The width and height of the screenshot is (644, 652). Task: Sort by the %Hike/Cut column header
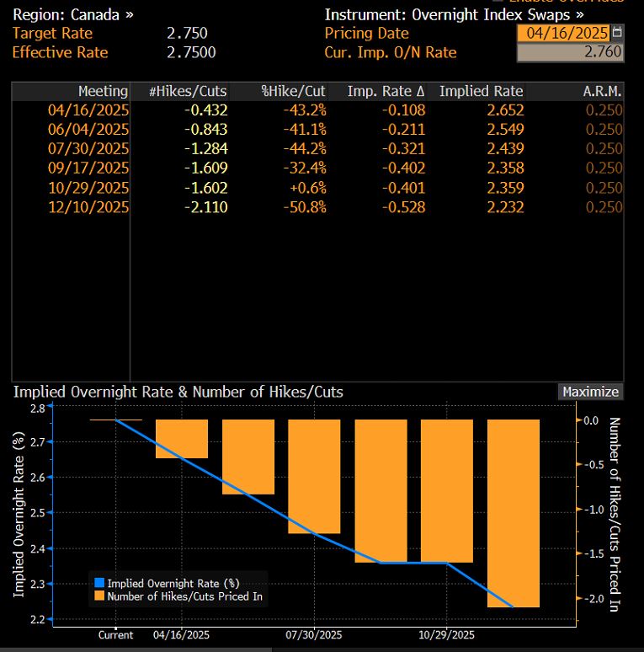pyautogui.click(x=293, y=91)
